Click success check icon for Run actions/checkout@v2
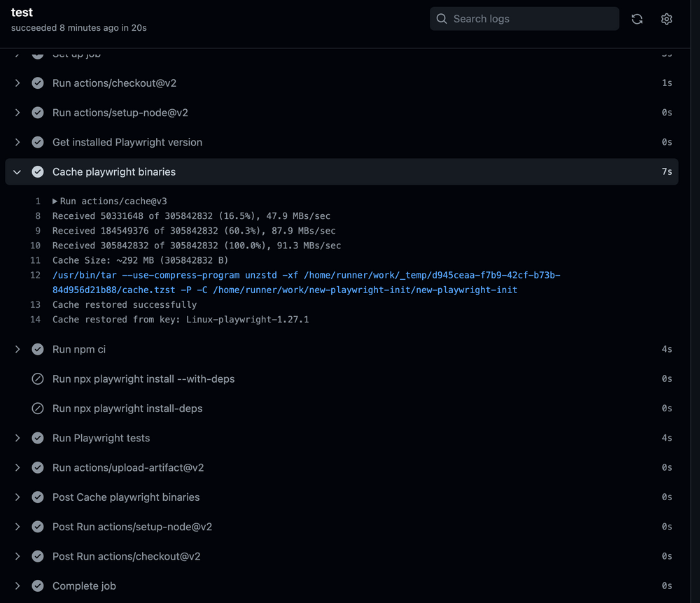This screenshot has width=700, height=603. [x=38, y=83]
